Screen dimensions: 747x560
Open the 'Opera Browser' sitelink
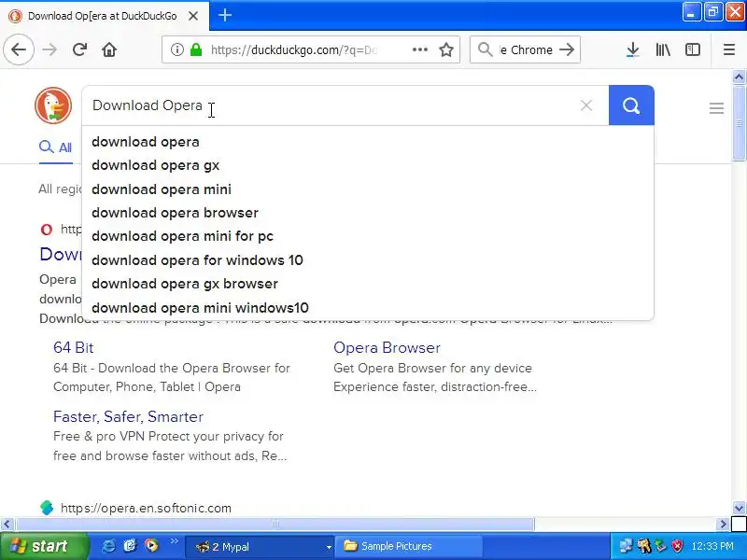click(x=387, y=347)
